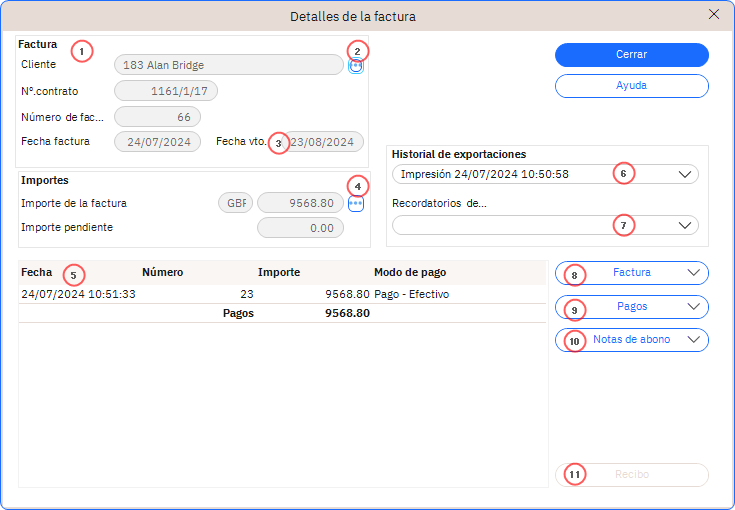This screenshot has height=510, width=735.
Task: Expand the Pagos dropdown button
Action: [x=631, y=307]
